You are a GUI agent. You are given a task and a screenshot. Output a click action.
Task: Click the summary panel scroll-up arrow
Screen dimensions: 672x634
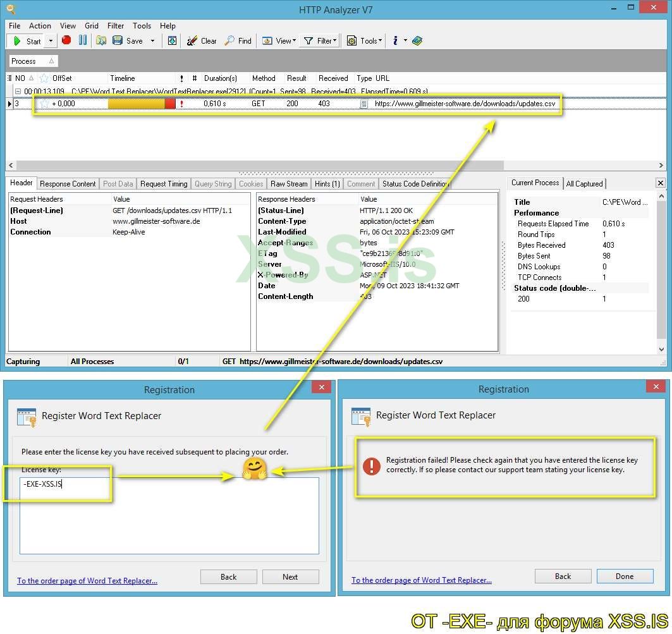click(661, 197)
